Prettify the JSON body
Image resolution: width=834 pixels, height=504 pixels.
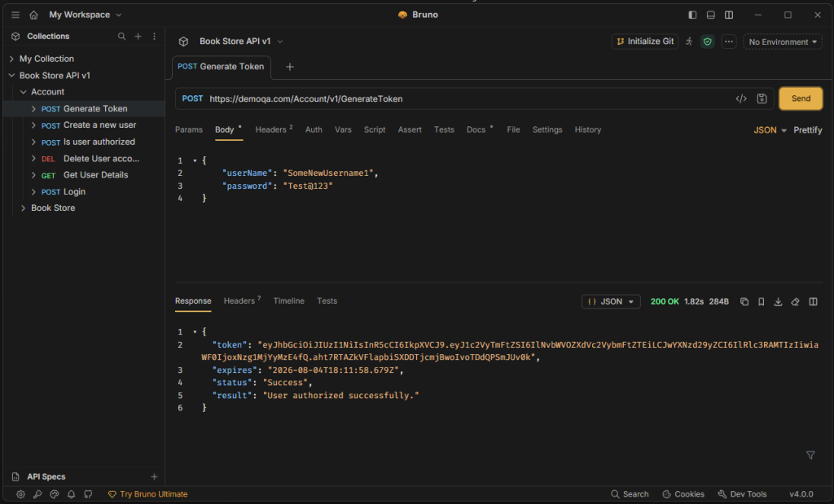point(807,130)
